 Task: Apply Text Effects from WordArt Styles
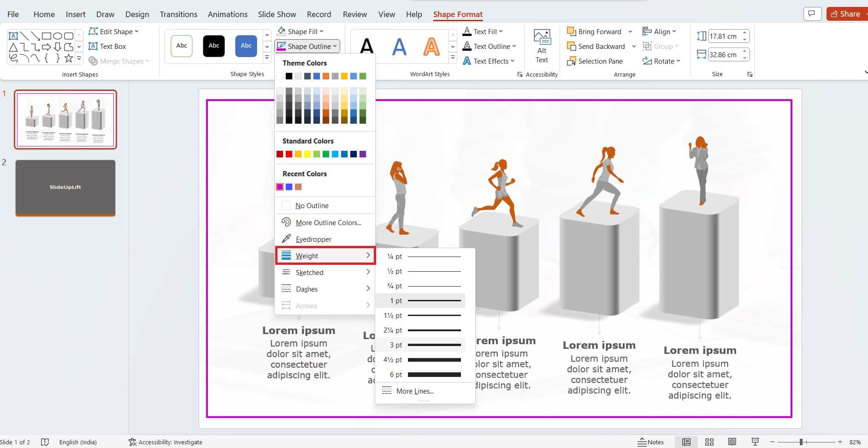coord(488,60)
